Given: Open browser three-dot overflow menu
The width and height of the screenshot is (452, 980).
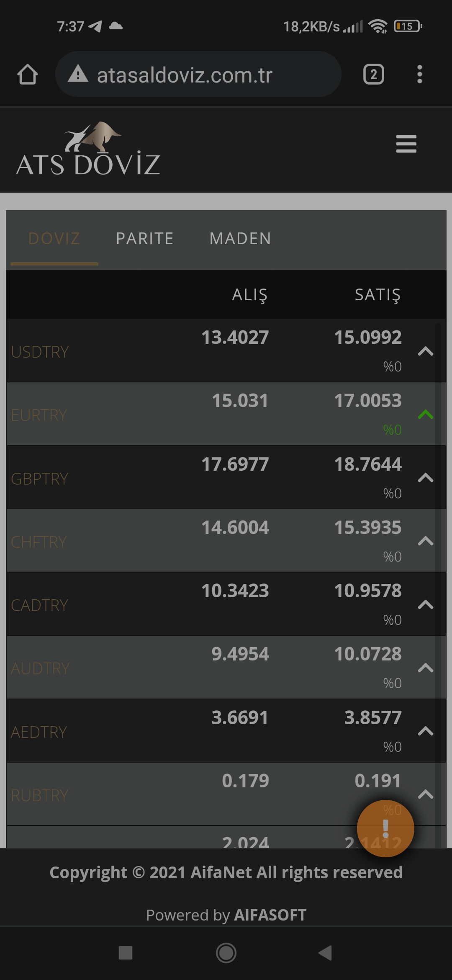Looking at the screenshot, I should [x=419, y=75].
